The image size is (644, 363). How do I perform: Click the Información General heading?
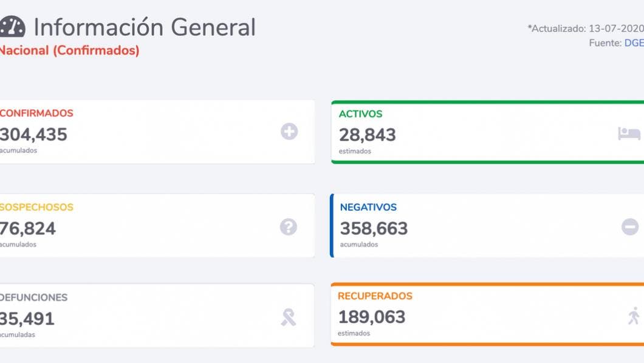coord(145,27)
